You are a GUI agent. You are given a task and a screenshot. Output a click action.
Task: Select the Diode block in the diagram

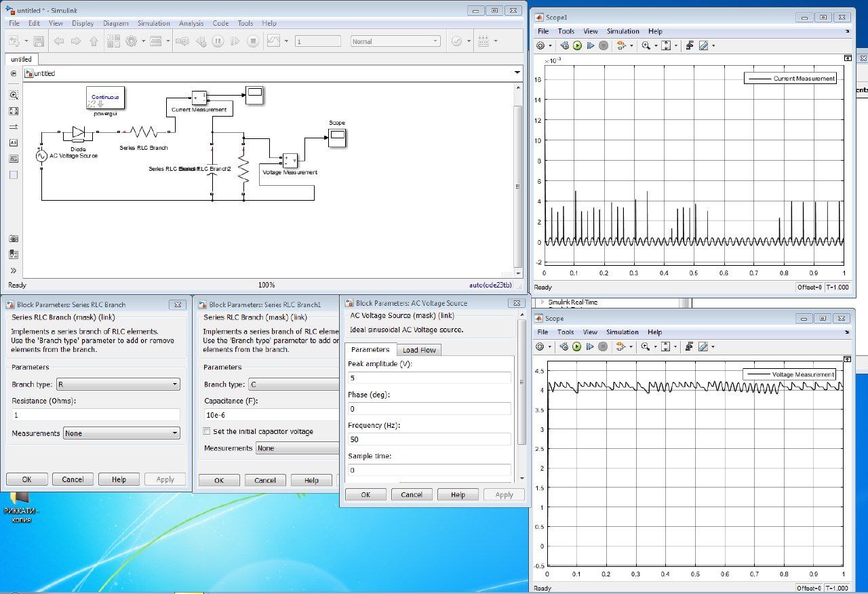pyautogui.click(x=78, y=133)
